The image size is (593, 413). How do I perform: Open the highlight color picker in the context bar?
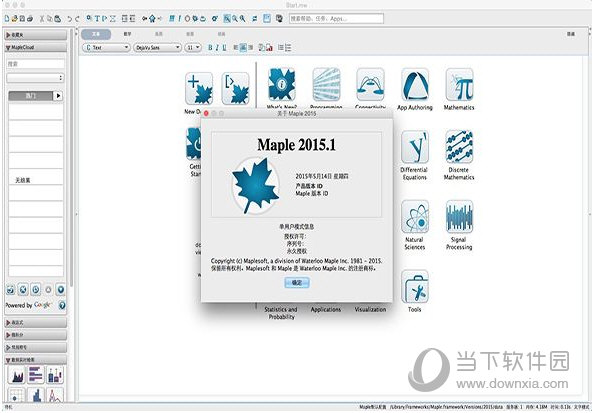pyautogui.click(x=269, y=48)
